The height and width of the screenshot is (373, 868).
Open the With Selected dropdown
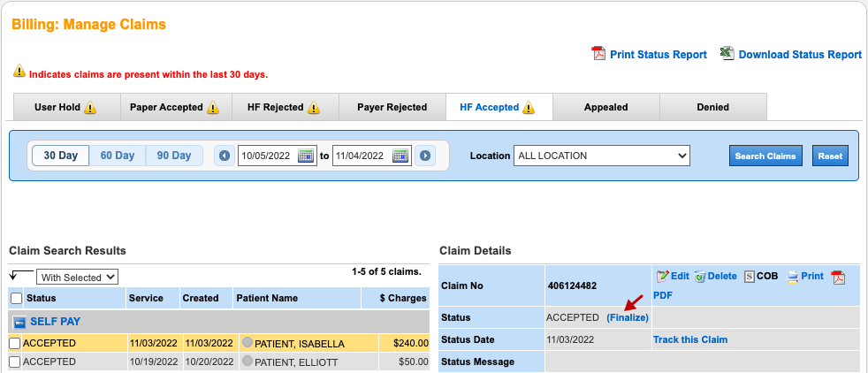tap(78, 278)
